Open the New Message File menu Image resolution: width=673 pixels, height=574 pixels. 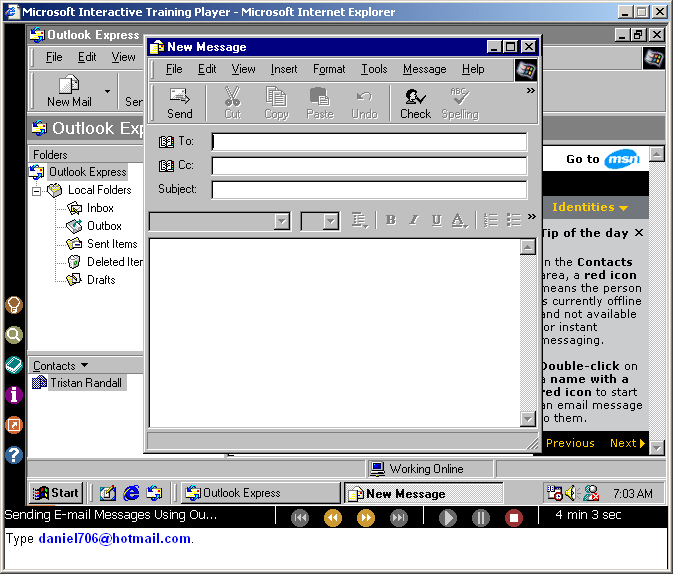pyautogui.click(x=174, y=69)
